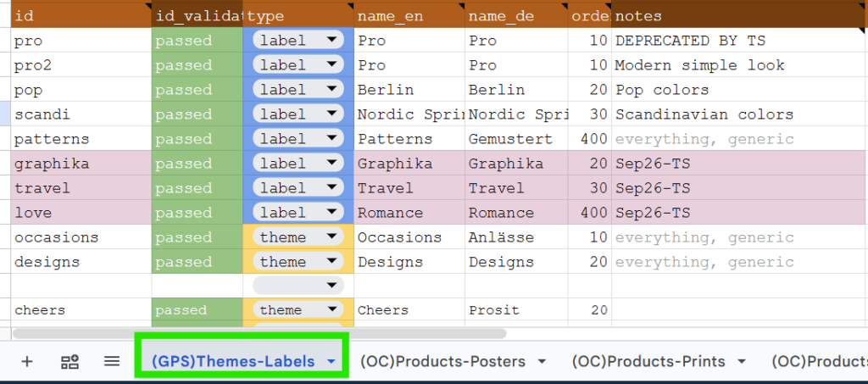
Task: Open type dropdown for love row
Action: 298,213
